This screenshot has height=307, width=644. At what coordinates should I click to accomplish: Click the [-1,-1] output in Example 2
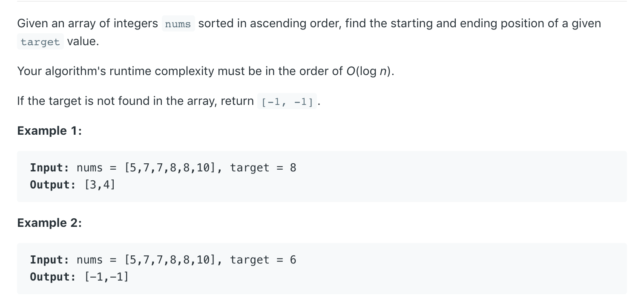point(106,277)
